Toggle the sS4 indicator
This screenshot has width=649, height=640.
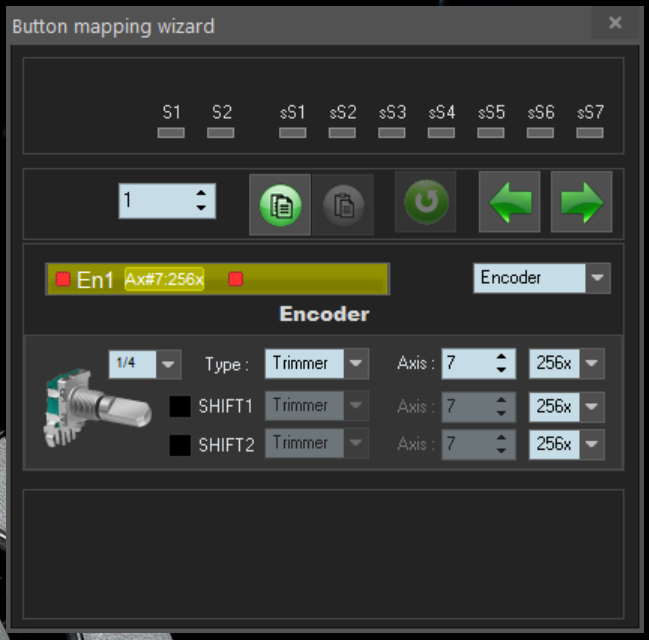click(x=441, y=133)
